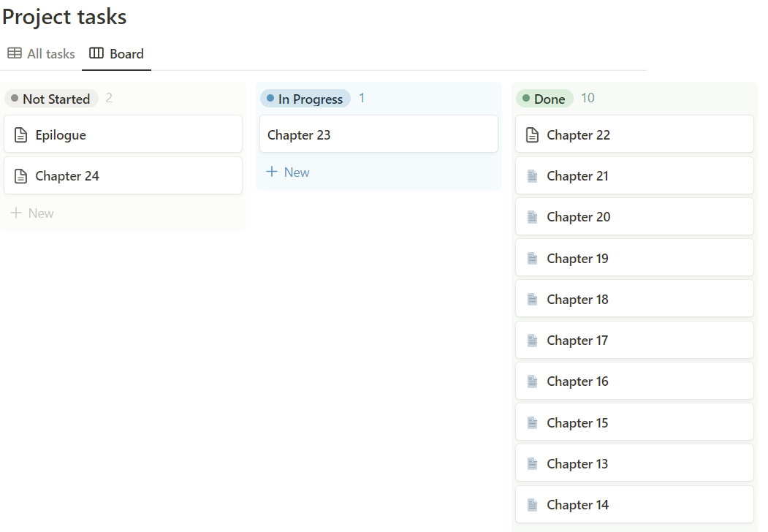
Task: Open the Chapter 16 card
Action: coord(634,381)
